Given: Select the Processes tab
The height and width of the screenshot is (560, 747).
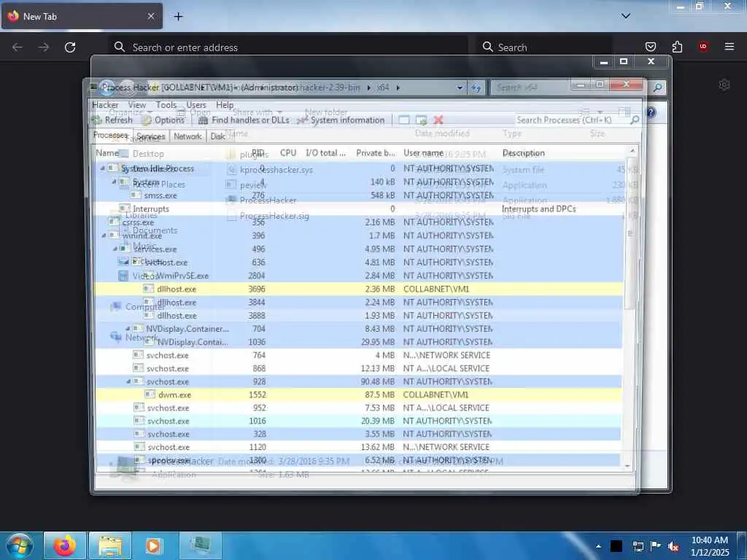Looking at the screenshot, I should tap(111, 135).
